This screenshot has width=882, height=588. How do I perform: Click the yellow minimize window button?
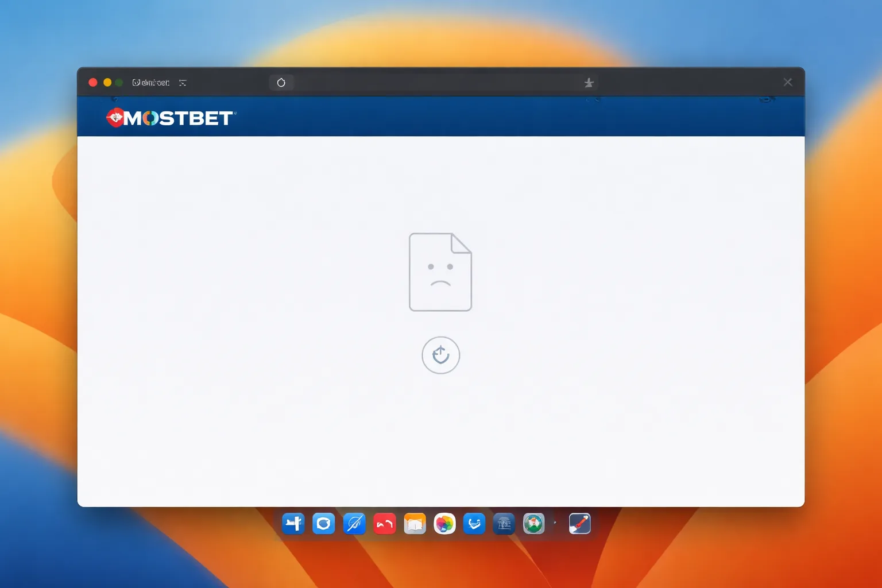(107, 83)
